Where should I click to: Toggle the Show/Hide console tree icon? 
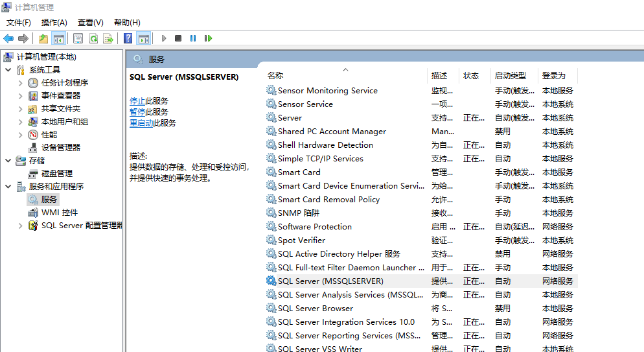[59, 38]
